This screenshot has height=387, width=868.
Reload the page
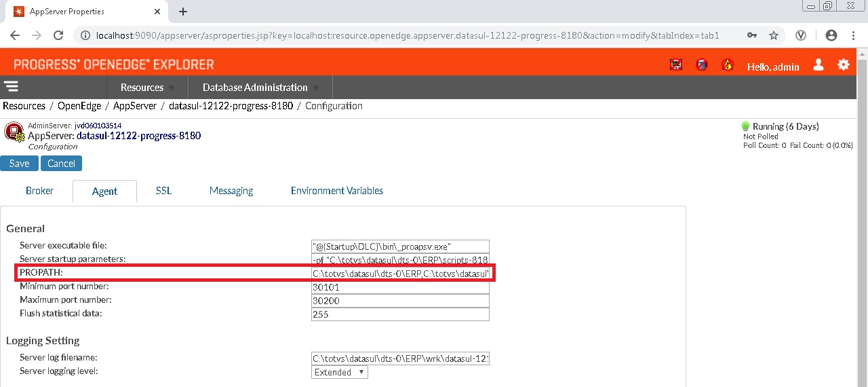(58, 35)
